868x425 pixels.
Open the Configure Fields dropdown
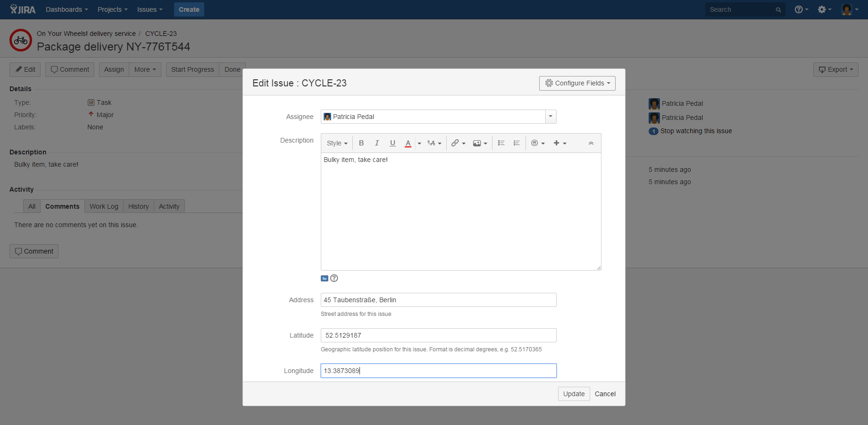[x=577, y=83]
